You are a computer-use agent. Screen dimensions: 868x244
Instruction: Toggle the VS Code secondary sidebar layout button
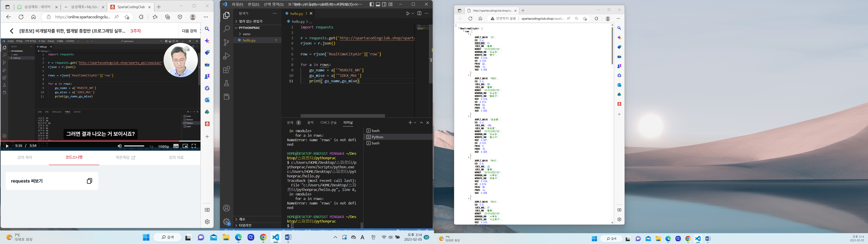coord(384,4)
